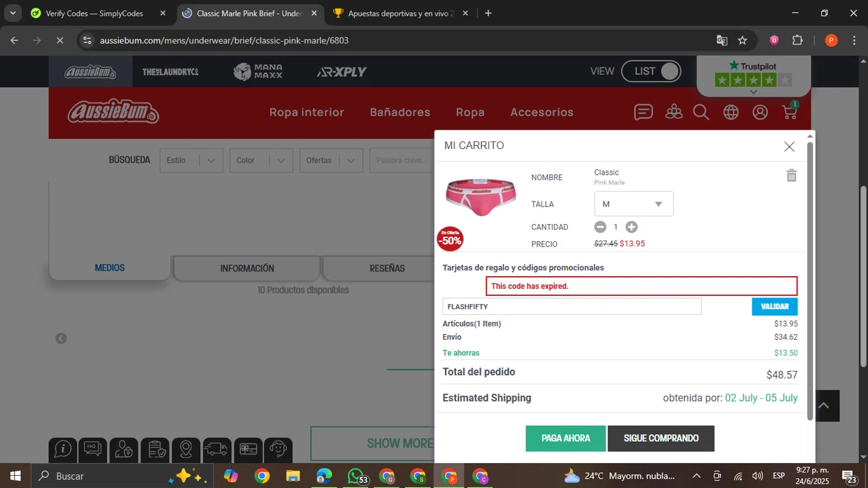
Task: Open the globe language/region icon
Action: (x=731, y=112)
